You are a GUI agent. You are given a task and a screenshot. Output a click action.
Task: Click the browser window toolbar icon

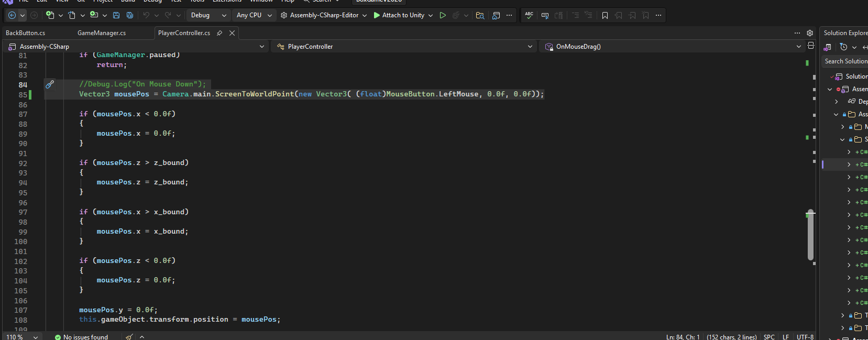(x=496, y=15)
